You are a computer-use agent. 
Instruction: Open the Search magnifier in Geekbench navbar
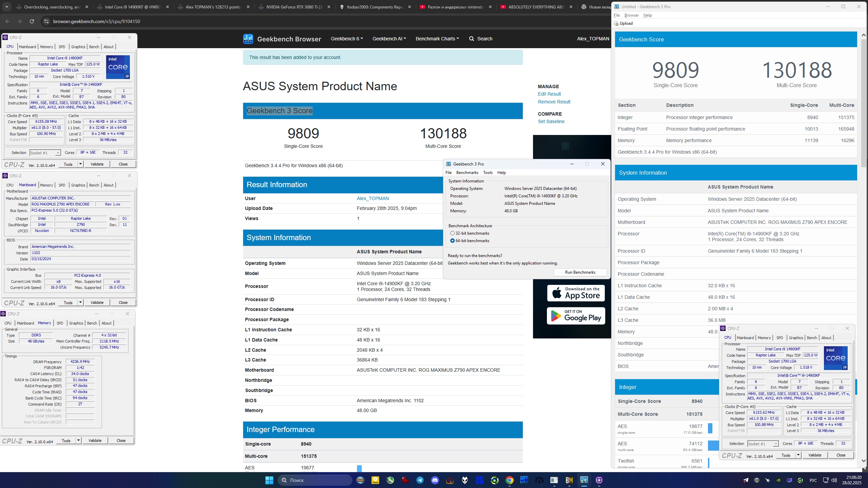click(471, 39)
